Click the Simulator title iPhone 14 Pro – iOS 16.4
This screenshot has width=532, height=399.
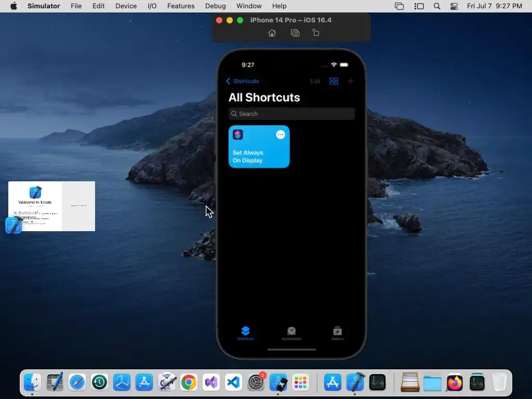pos(291,20)
